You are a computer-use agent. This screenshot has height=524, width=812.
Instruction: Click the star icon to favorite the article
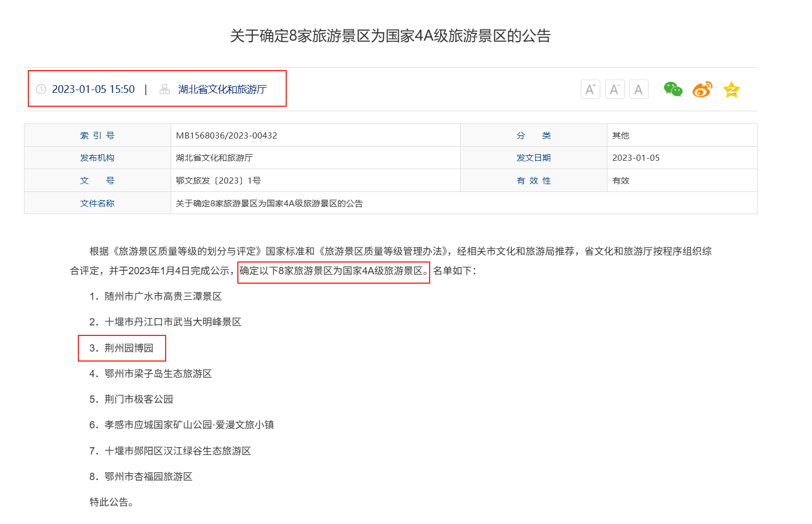point(731,89)
